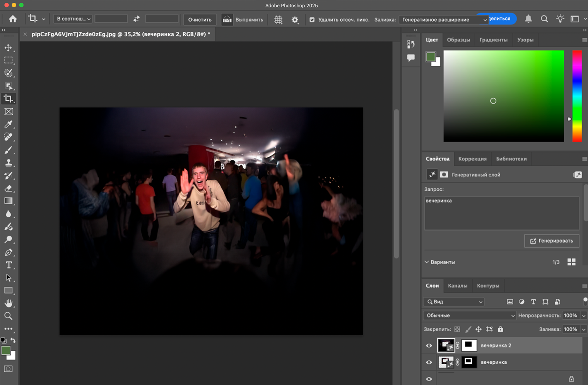Open the crop ratio 'В соотнош...' dropdown
This screenshot has width=588, height=385.
(73, 19)
